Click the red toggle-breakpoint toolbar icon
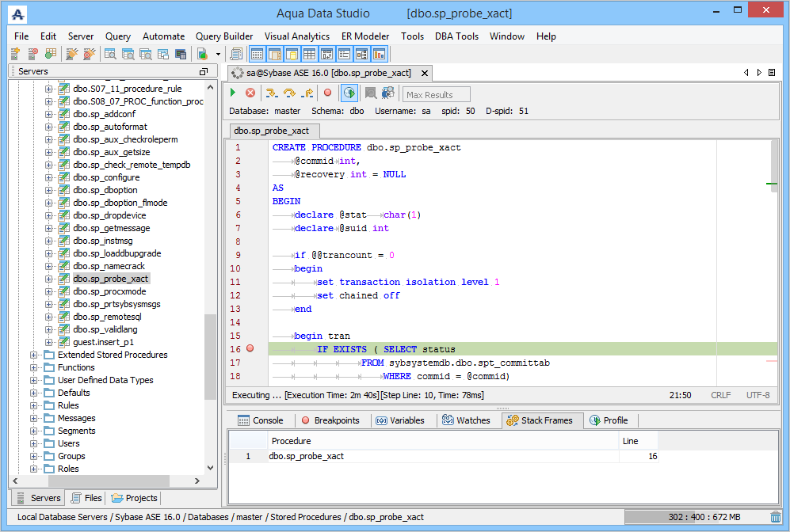Viewport: 790px width, 532px height. [327, 93]
